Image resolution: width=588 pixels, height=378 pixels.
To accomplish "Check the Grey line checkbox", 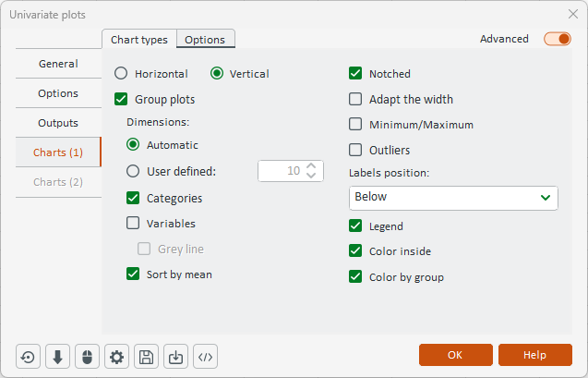I will tap(144, 249).
